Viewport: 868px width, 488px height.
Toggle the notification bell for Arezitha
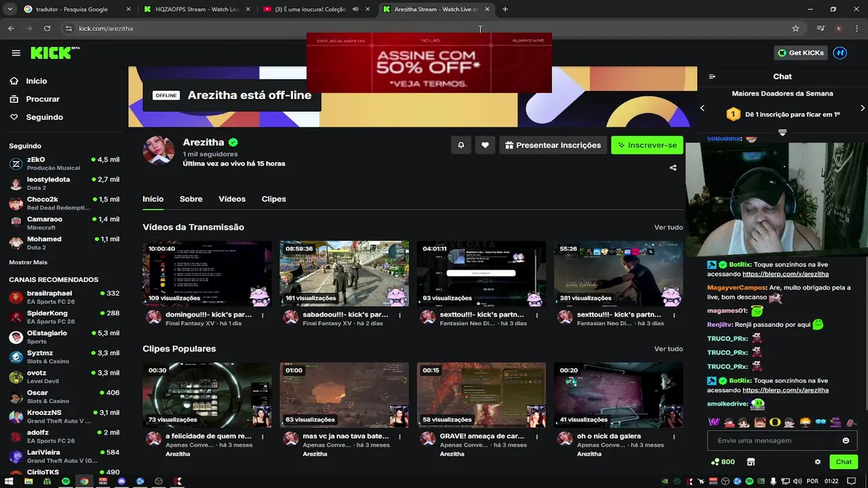(461, 145)
